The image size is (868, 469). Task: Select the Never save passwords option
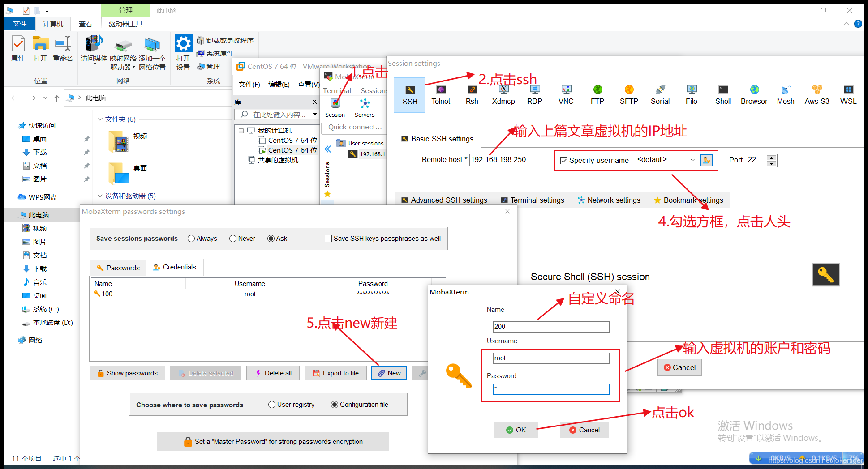[233, 239]
